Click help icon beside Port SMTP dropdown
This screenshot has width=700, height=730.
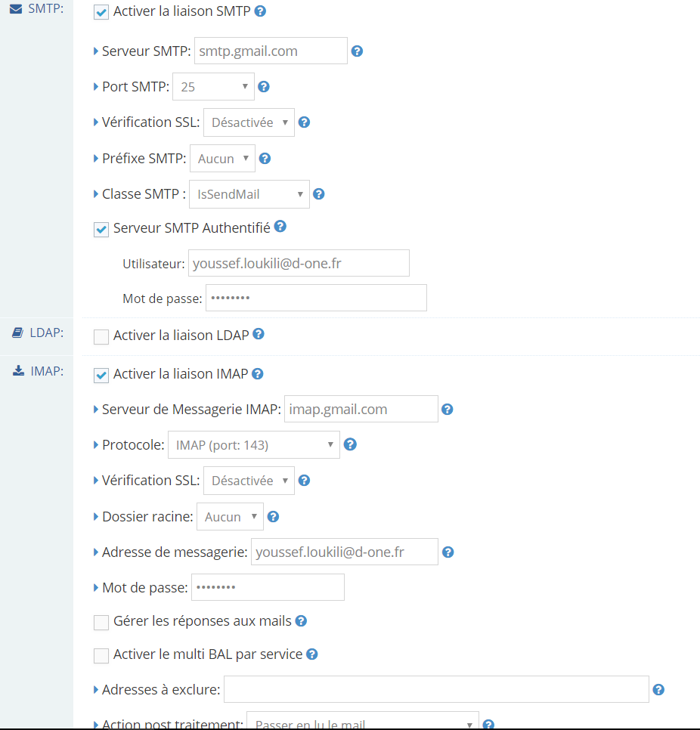pyautogui.click(x=264, y=87)
